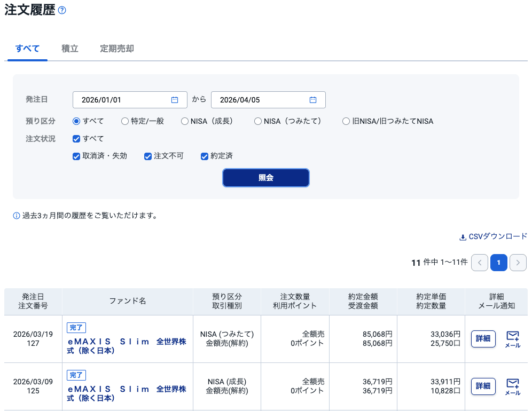Open calendar picker for end date

(x=313, y=100)
